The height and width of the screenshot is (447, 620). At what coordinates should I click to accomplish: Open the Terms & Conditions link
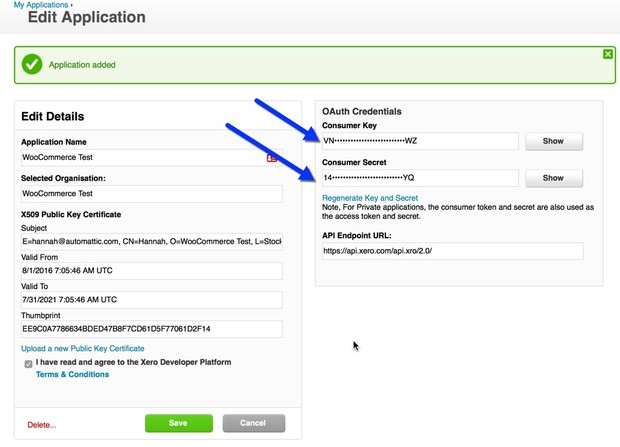(72, 374)
